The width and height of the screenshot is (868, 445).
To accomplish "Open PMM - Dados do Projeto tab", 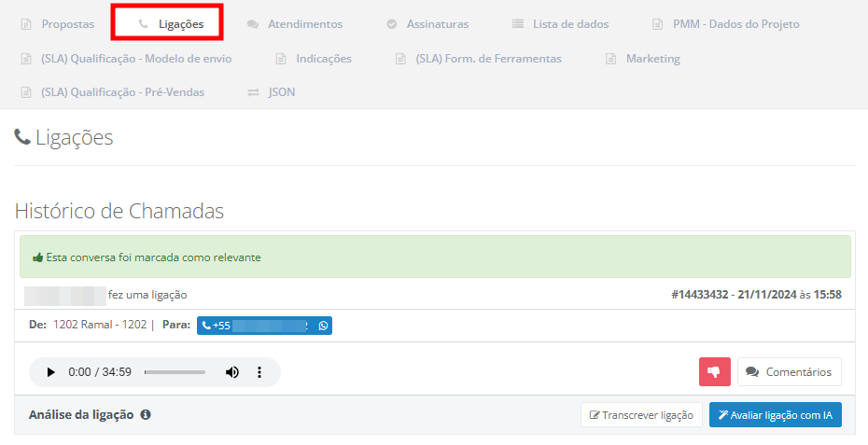I will (x=726, y=24).
